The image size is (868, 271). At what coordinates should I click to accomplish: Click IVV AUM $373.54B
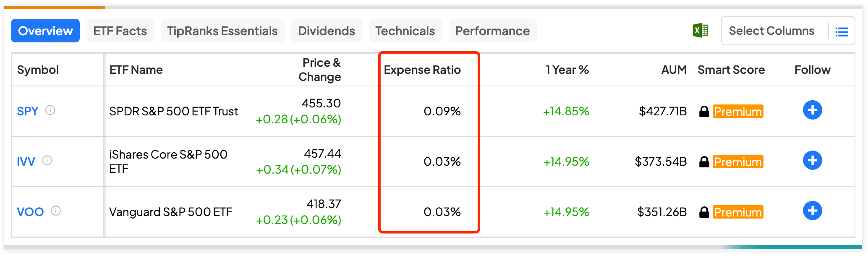tap(661, 162)
